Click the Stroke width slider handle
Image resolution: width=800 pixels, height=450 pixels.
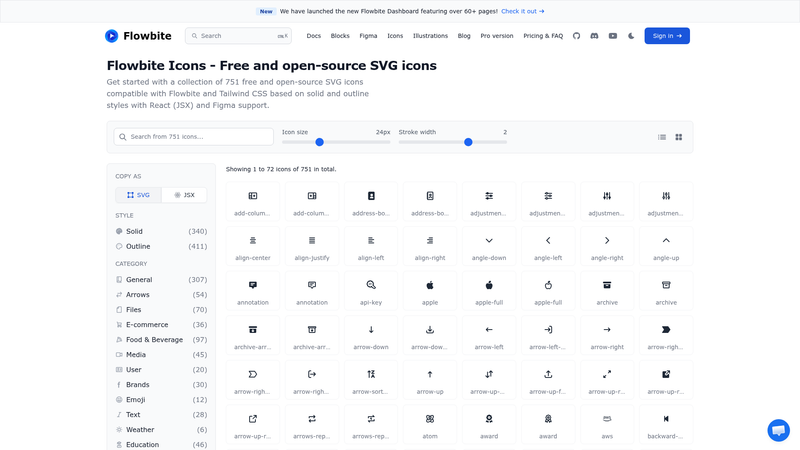pyautogui.click(x=468, y=142)
